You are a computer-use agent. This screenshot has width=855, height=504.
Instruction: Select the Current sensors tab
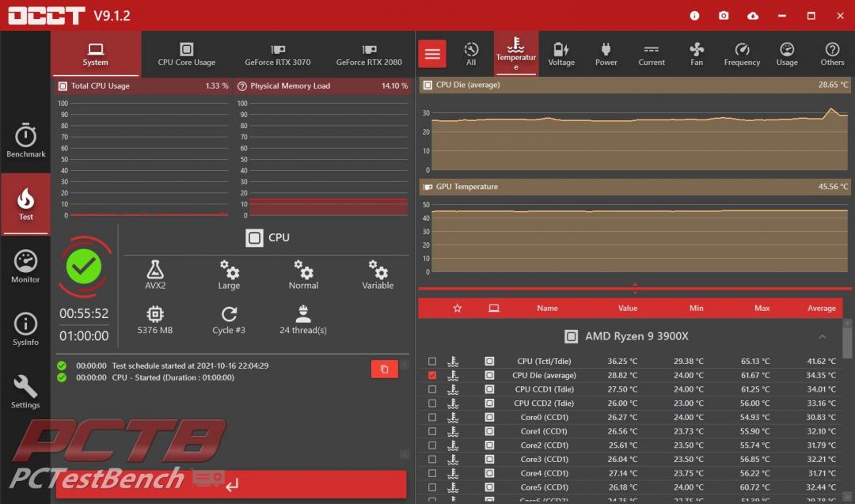tap(651, 53)
